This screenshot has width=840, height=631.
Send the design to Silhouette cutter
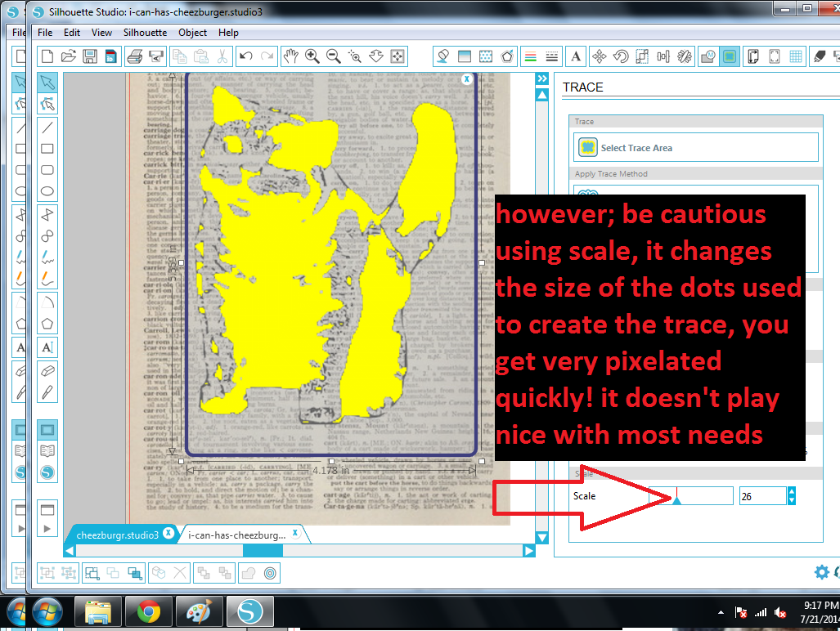[156, 56]
